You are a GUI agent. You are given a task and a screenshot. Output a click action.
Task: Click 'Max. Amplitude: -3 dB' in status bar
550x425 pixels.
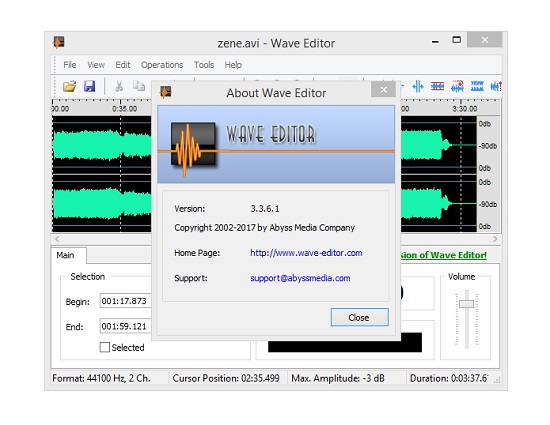(x=338, y=378)
